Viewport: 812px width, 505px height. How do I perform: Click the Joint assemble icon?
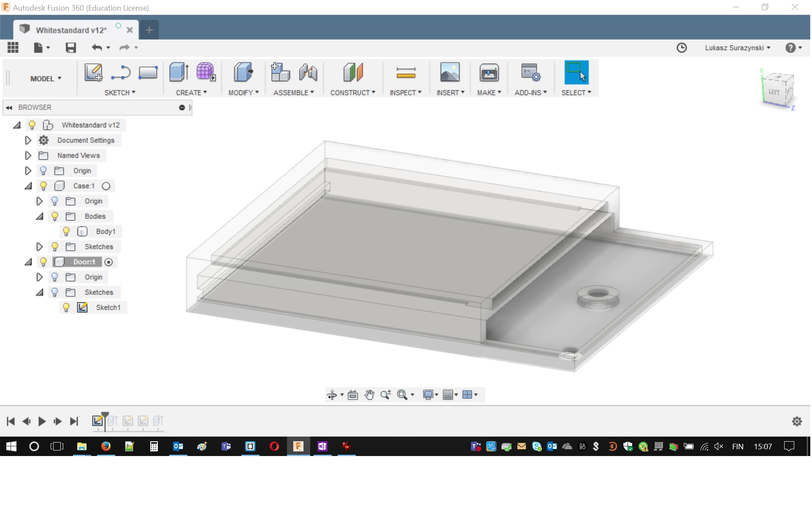[x=309, y=72]
